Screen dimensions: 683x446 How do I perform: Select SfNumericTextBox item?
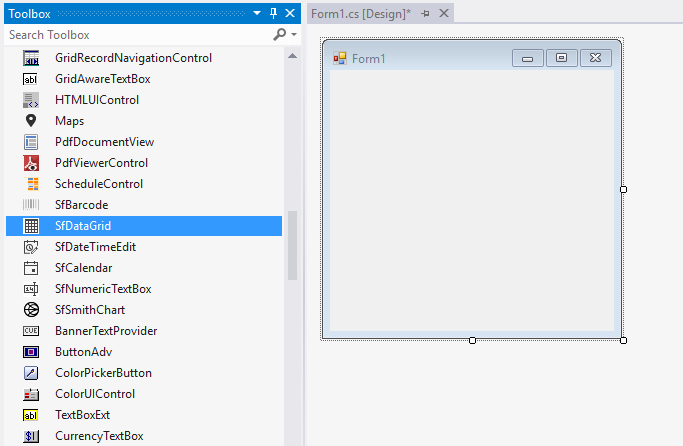144,289
